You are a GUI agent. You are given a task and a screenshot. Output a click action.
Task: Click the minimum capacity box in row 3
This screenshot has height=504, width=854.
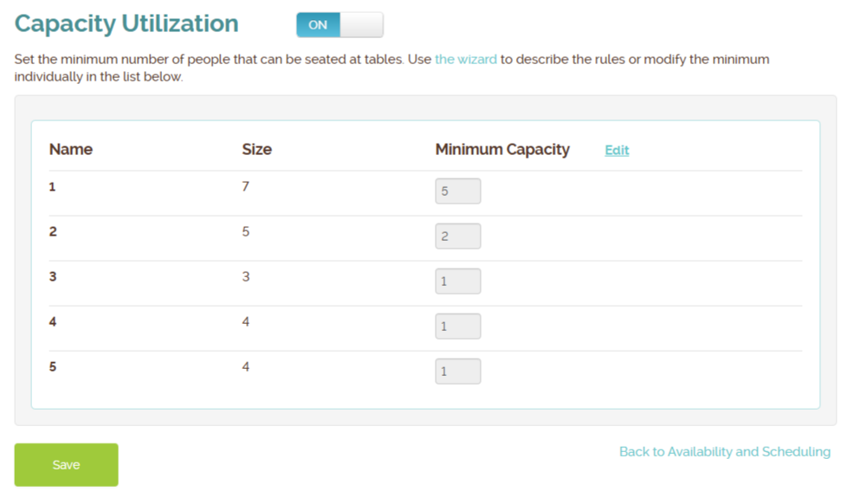(457, 281)
